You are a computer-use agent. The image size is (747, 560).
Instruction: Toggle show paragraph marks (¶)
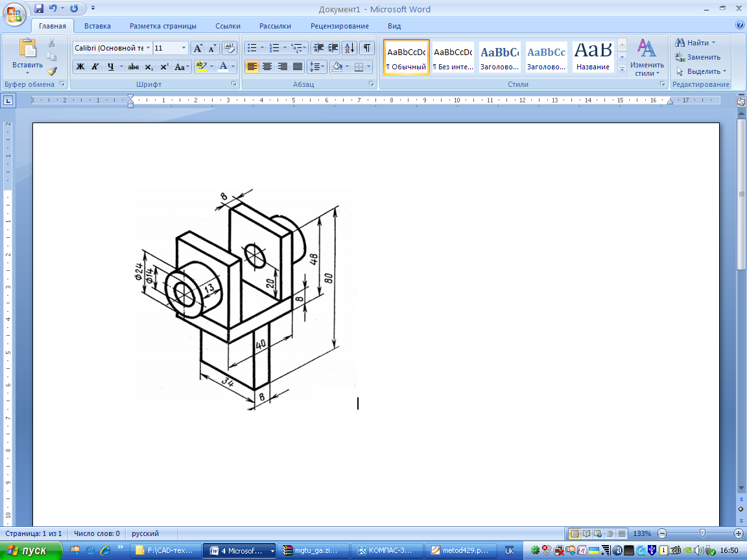coord(367,48)
